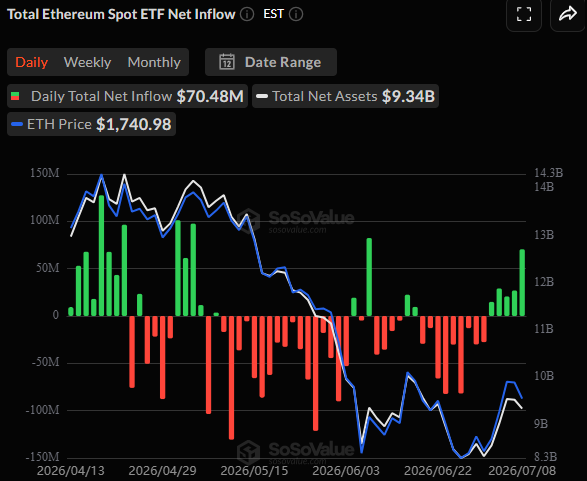Click the white Total Net Assets swatch
The height and width of the screenshot is (481, 587).
(x=262, y=96)
